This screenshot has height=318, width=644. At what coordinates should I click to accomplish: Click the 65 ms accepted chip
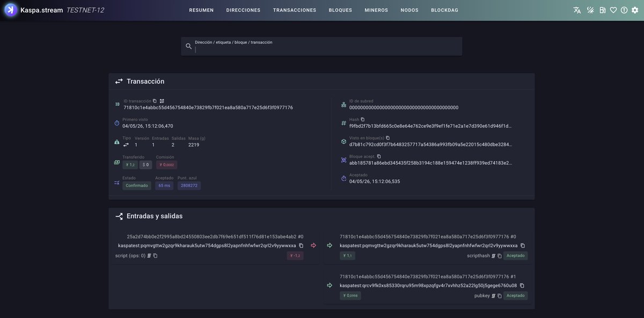[x=164, y=186]
